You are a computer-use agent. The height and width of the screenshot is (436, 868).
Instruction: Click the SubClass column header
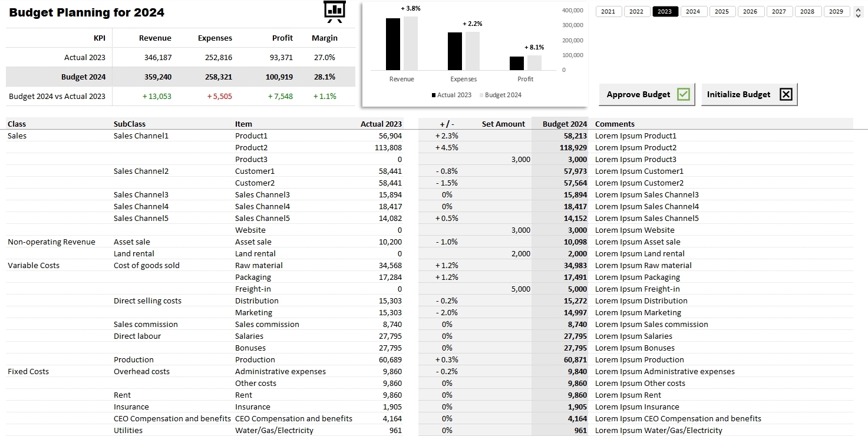tap(130, 124)
